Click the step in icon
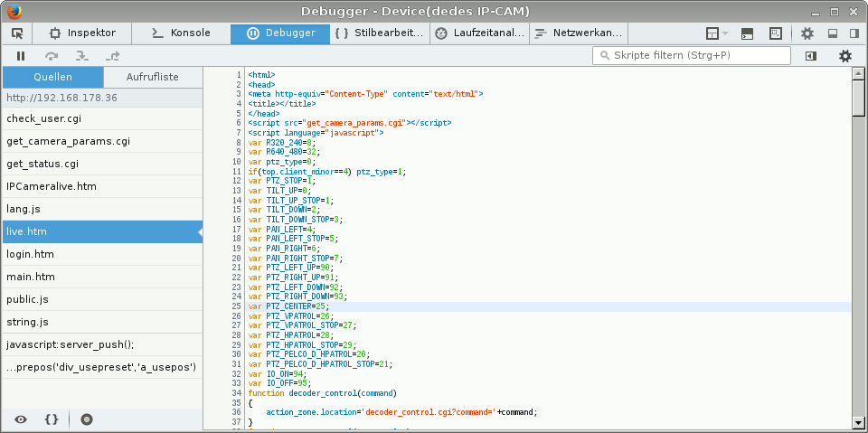This screenshot has height=433, width=868. pyautogui.click(x=82, y=56)
